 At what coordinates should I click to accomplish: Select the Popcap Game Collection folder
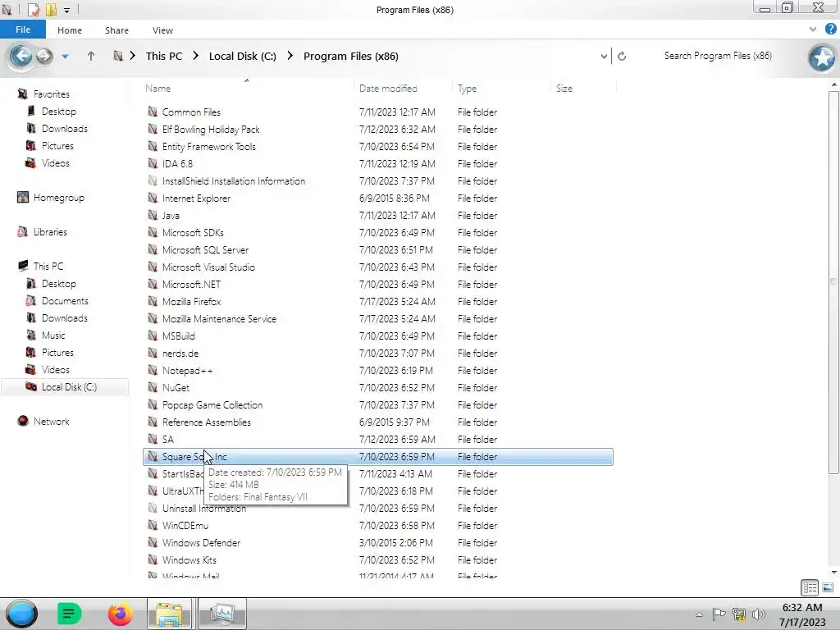pyautogui.click(x=212, y=405)
